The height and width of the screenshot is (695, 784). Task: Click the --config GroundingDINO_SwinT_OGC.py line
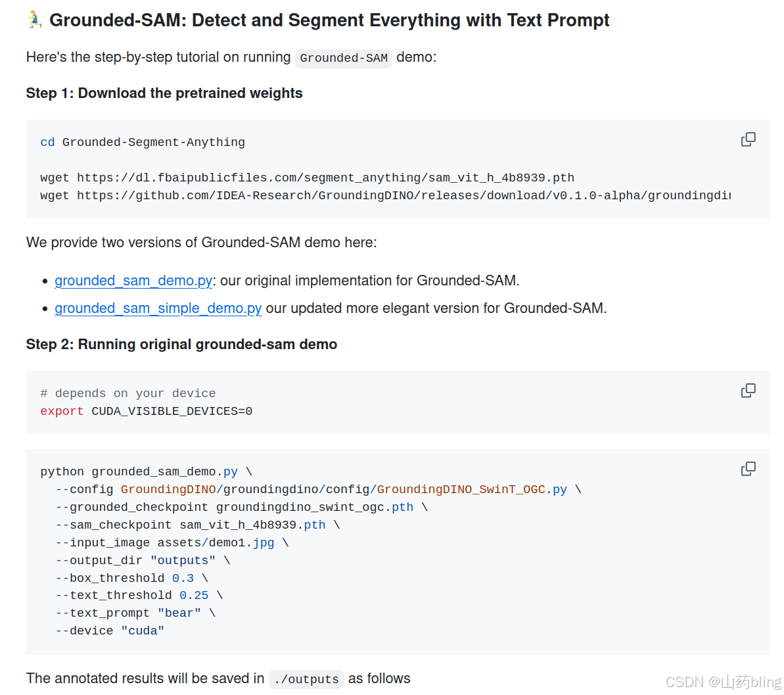click(318, 489)
